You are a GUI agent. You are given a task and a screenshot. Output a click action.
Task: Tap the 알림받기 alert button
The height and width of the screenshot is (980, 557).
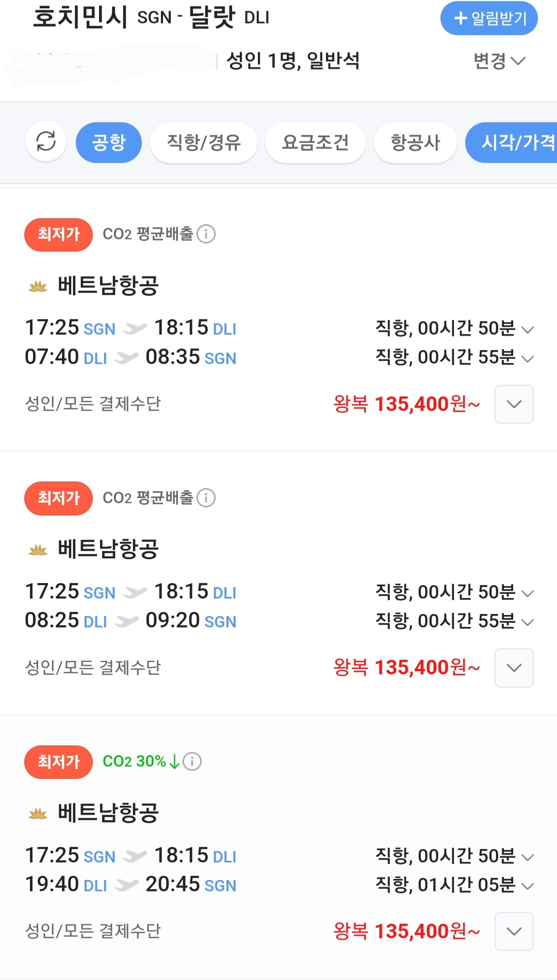pyautogui.click(x=488, y=19)
